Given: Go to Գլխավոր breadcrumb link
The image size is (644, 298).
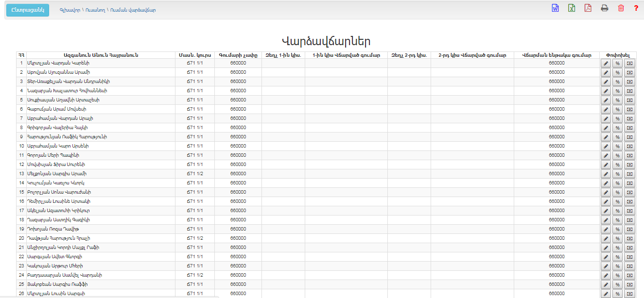Looking at the screenshot, I should point(70,10).
